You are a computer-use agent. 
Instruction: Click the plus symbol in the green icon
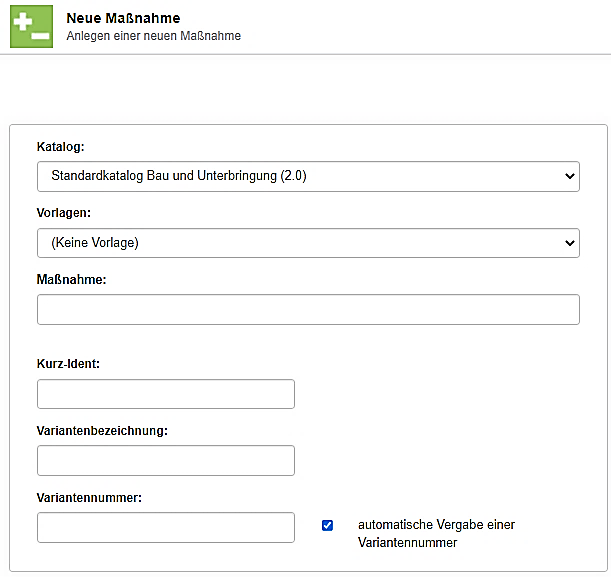(23, 19)
